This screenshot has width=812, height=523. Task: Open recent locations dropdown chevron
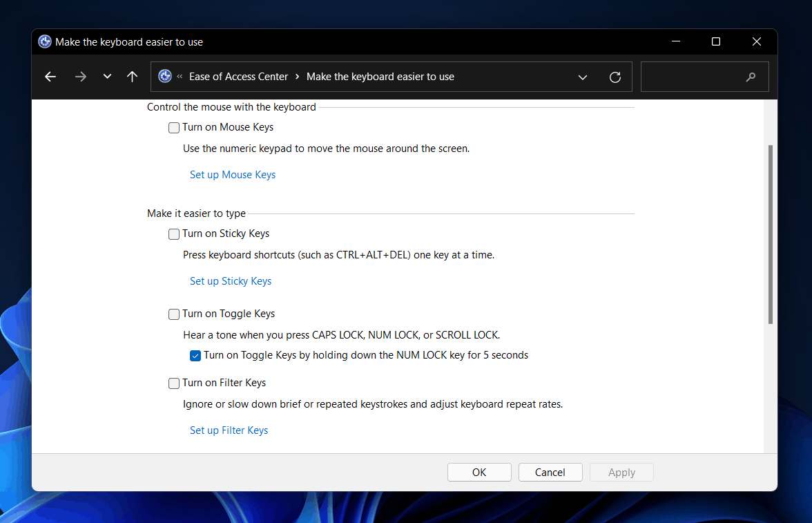(107, 77)
